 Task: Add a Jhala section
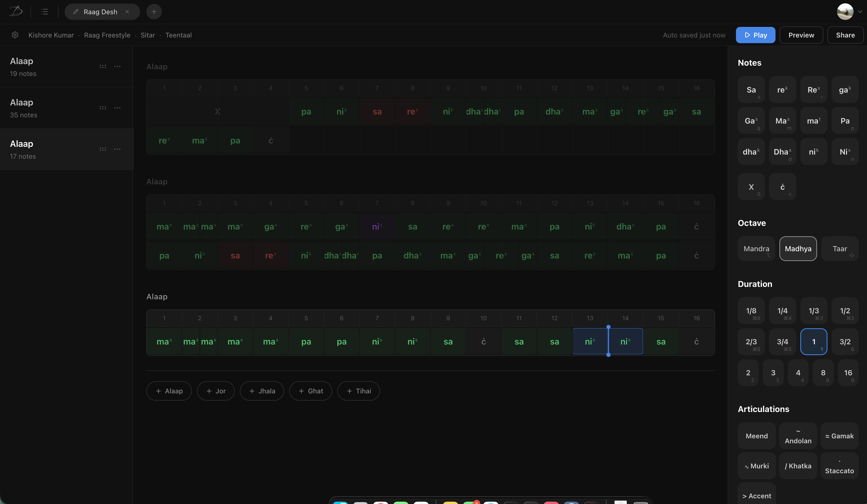click(x=262, y=391)
